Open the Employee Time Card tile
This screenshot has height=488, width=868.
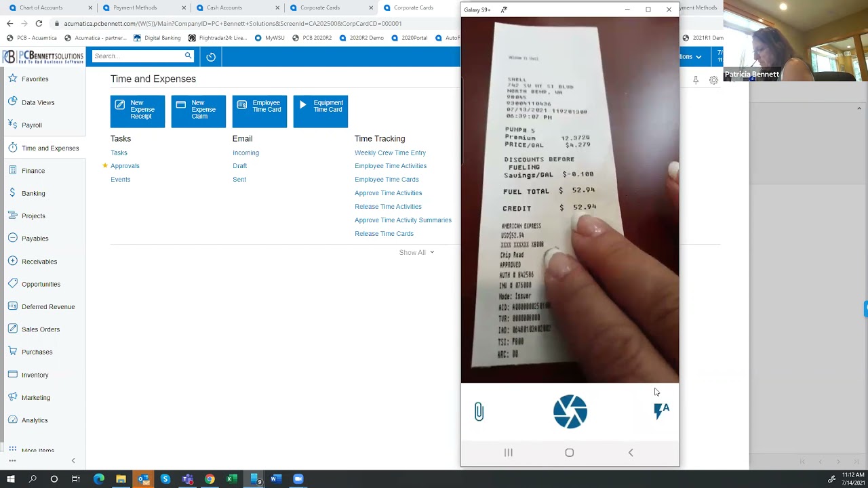[x=260, y=111]
